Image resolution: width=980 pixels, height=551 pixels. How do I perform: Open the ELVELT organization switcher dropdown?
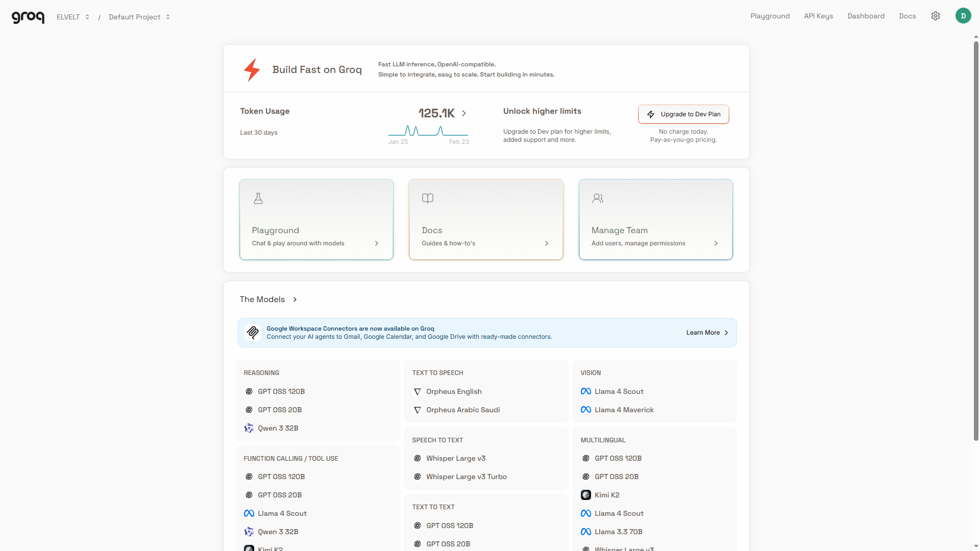pos(73,17)
